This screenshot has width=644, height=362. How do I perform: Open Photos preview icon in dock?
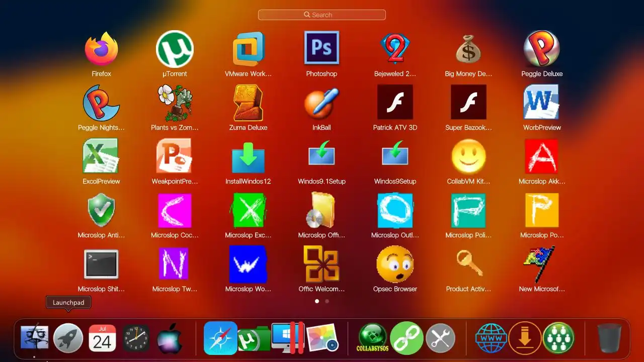[x=322, y=338]
